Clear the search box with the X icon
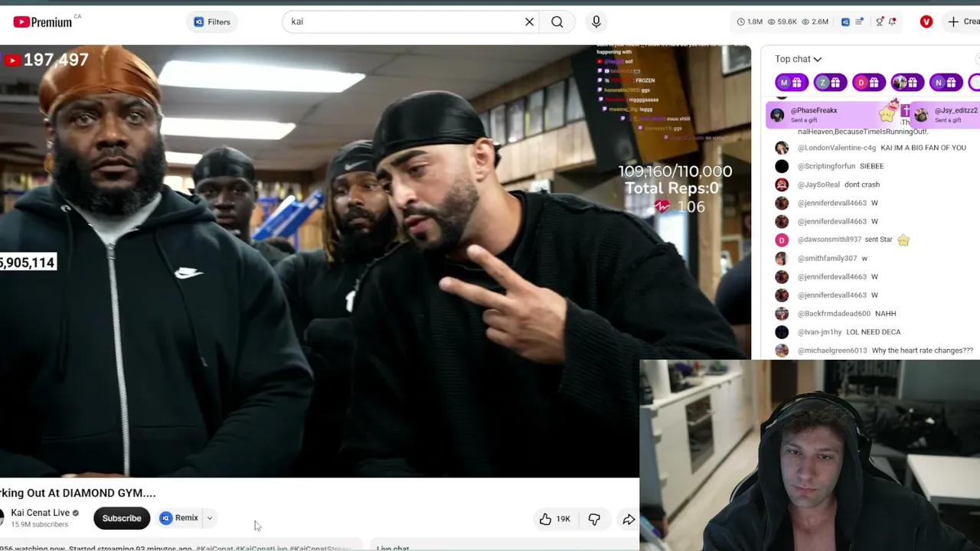This screenshot has width=980, height=551. [x=529, y=22]
